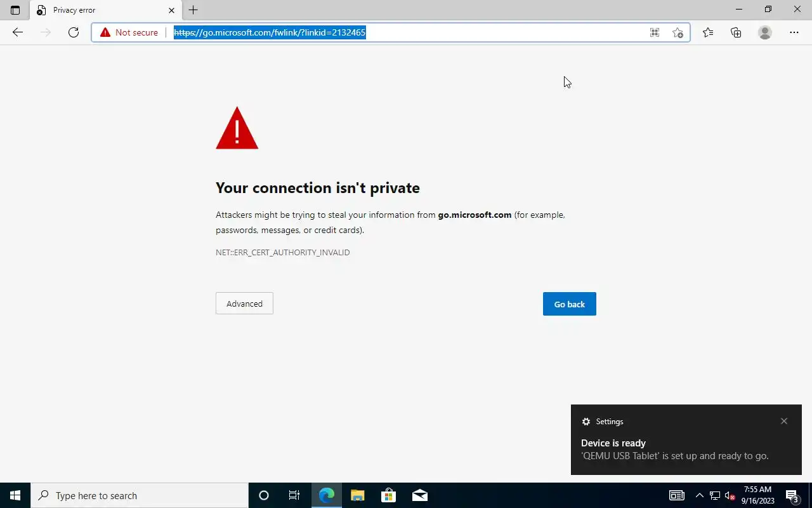Add this page to favorites star icon

[678, 32]
